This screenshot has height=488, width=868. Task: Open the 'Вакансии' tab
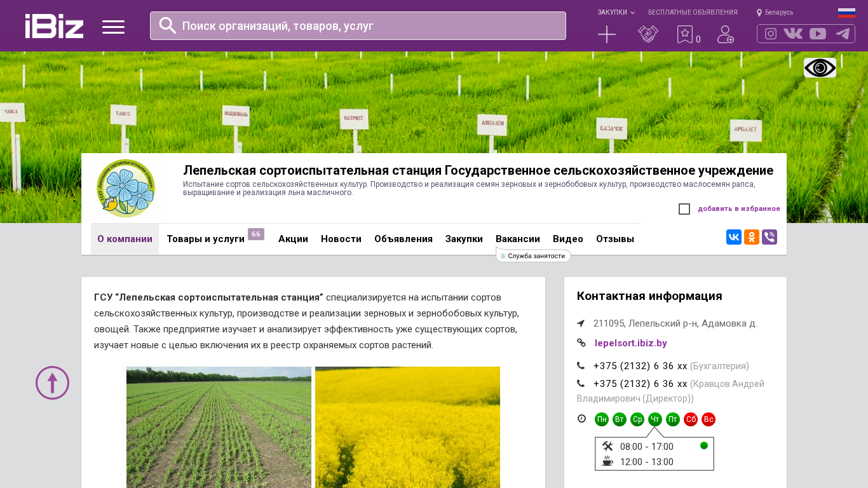(x=518, y=239)
